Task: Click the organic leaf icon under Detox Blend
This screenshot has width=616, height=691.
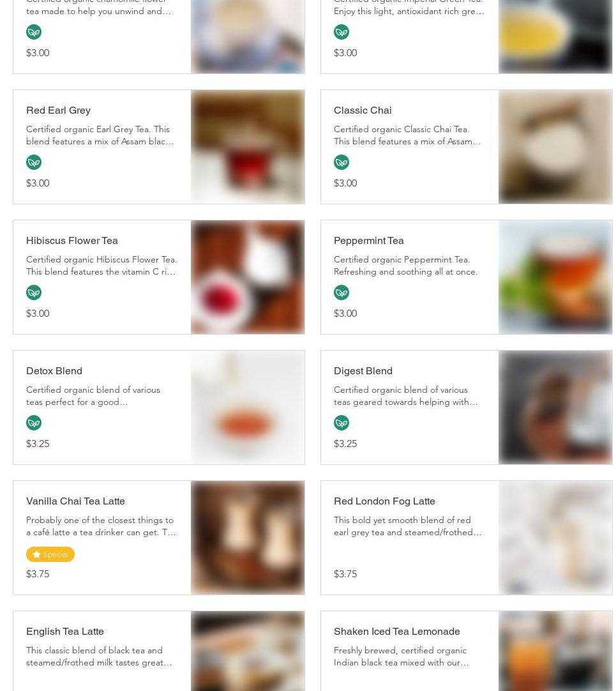Action: click(34, 423)
